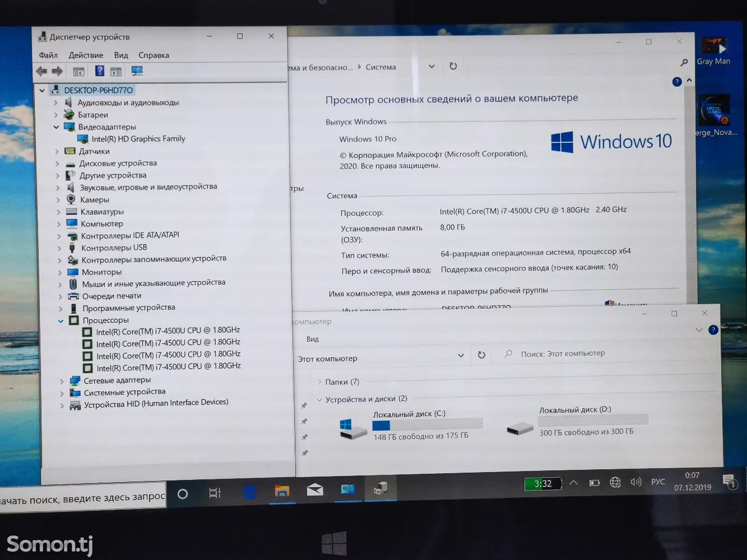Screen dimensions: 747x560
Task: Click the scan hardware changes monitor icon
Action: [x=137, y=71]
